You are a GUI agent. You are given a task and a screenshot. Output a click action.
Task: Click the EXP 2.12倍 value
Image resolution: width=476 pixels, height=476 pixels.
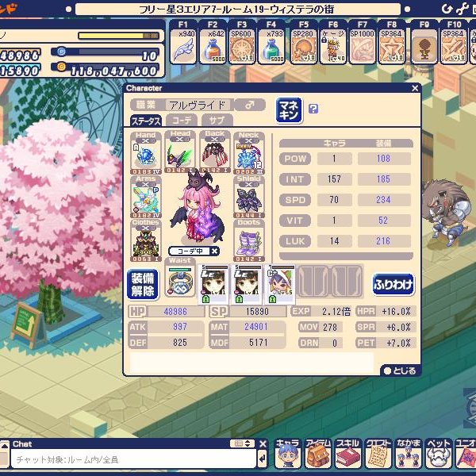click(x=336, y=312)
